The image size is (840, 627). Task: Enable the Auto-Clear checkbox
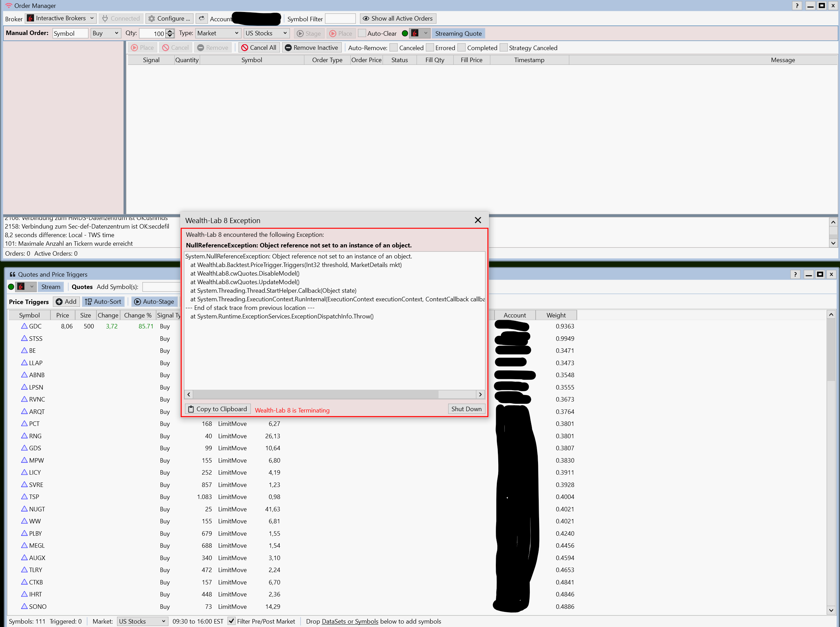pyautogui.click(x=362, y=33)
